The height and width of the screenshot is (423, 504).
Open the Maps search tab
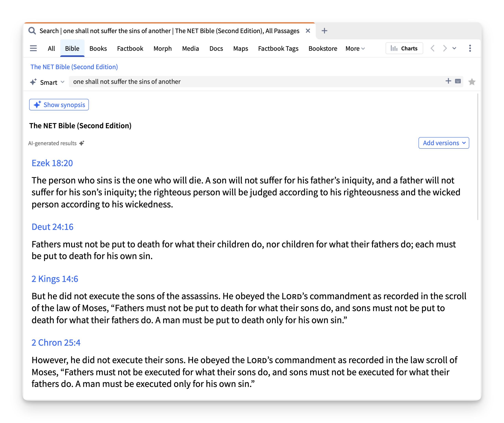pos(241,48)
